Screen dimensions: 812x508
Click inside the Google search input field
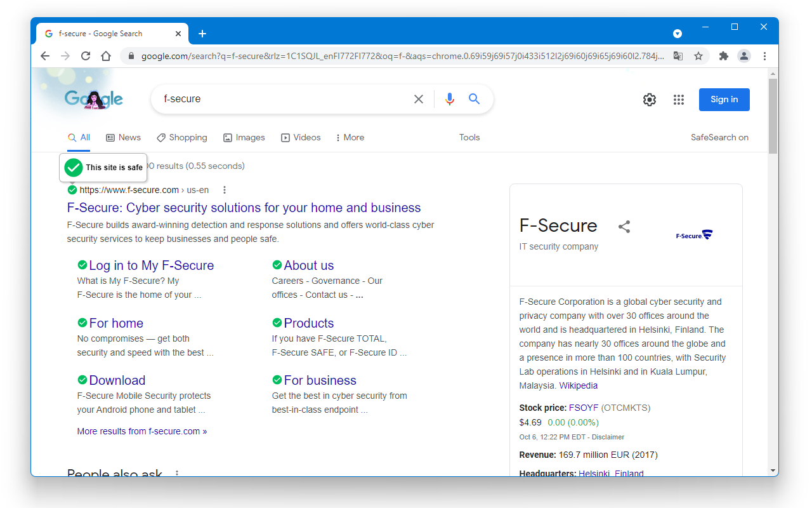pyautogui.click(x=285, y=99)
